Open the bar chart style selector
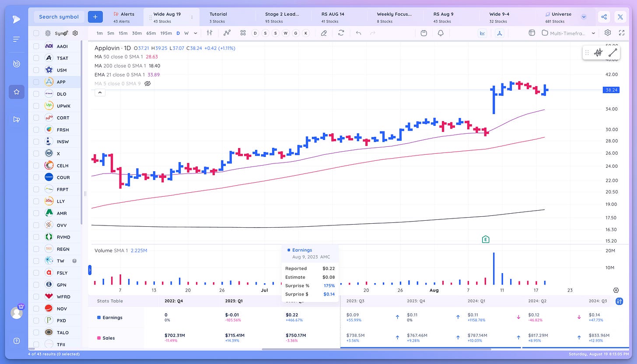The image size is (637, 364). click(210, 33)
